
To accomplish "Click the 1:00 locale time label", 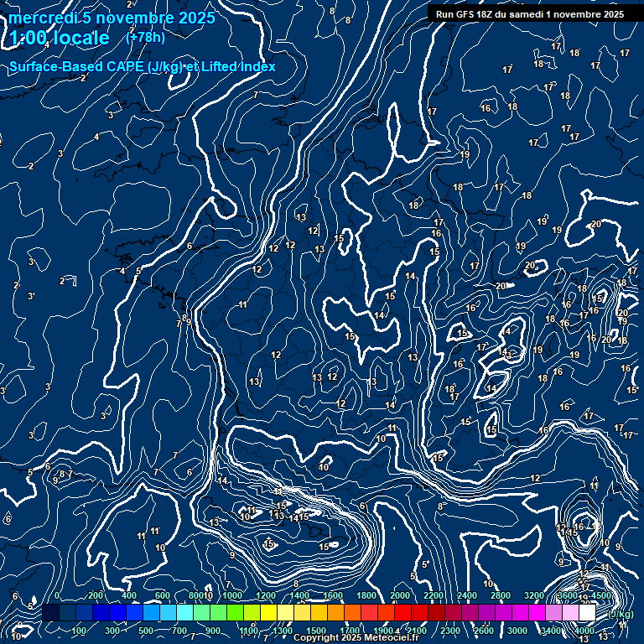I will (x=60, y=39).
